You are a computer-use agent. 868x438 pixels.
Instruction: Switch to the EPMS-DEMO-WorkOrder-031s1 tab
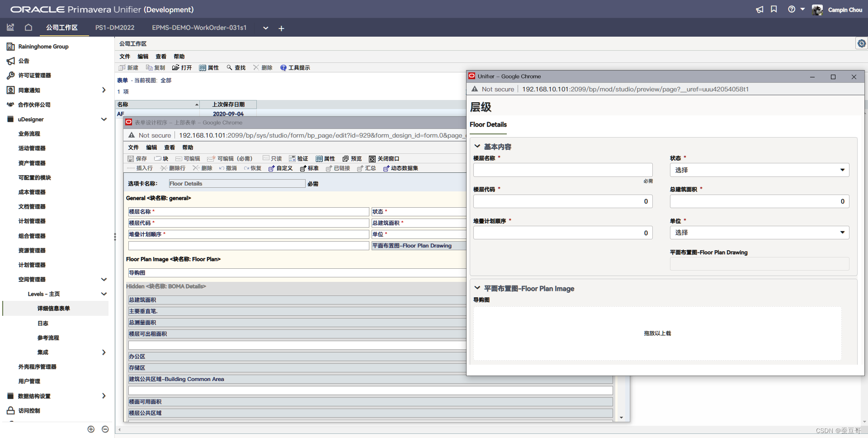click(x=199, y=28)
